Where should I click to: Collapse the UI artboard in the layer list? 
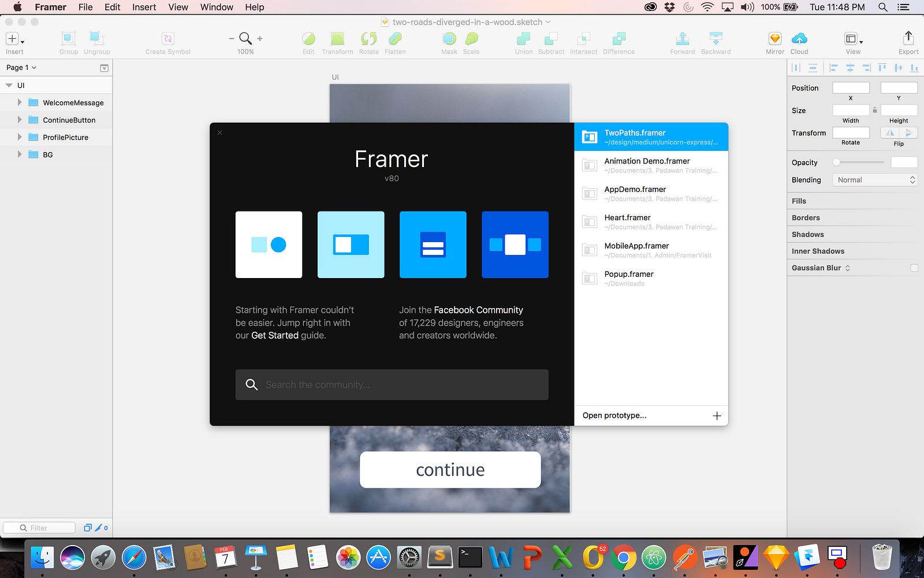click(x=9, y=85)
